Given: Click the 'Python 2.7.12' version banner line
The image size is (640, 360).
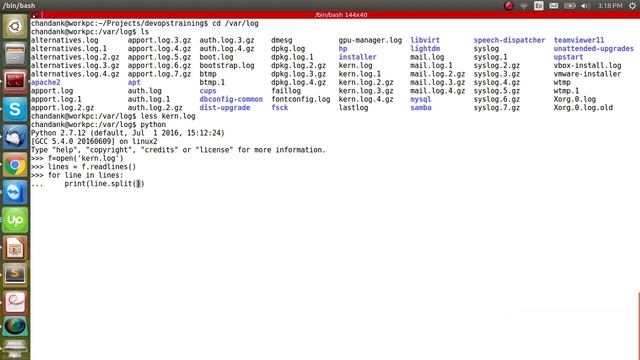Looking at the screenshot, I should tap(128, 133).
